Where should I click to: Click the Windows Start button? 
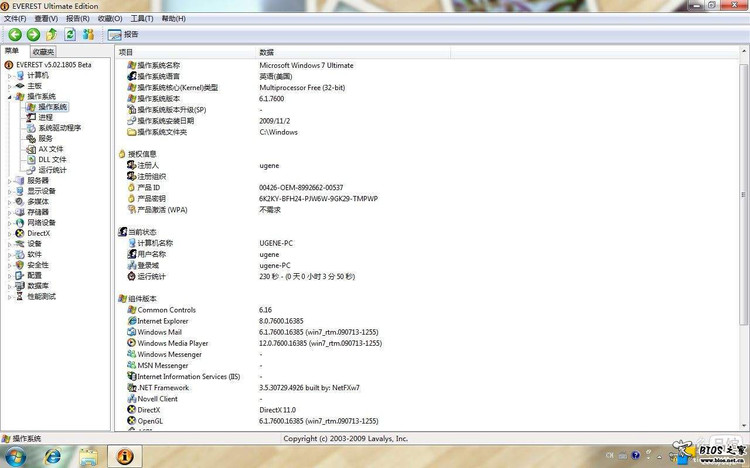pos(14,456)
